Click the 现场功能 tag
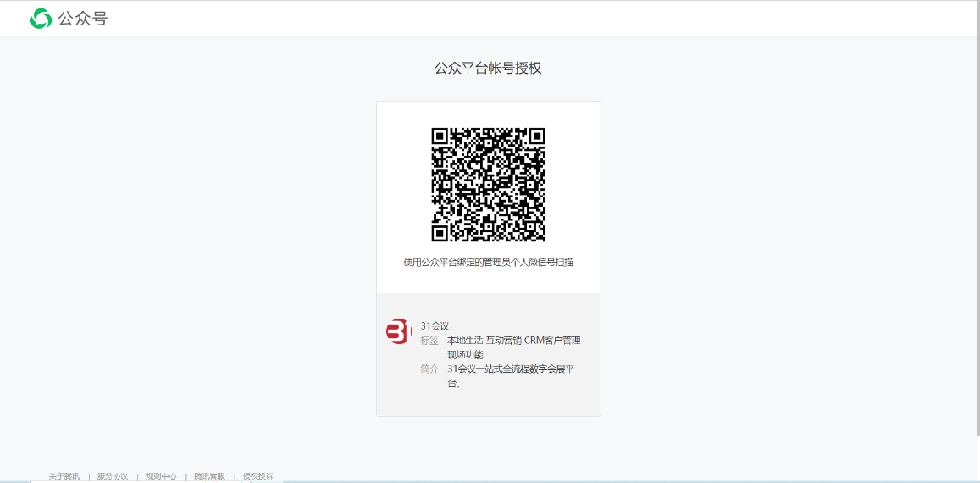This screenshot has height=483, width=980. point(464,354)
